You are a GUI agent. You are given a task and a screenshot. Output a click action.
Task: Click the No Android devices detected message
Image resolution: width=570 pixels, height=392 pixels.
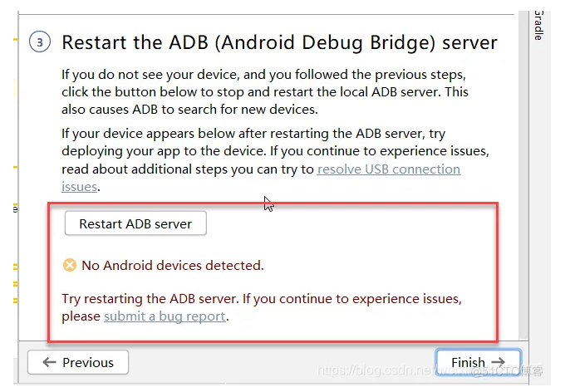point(172,266)
